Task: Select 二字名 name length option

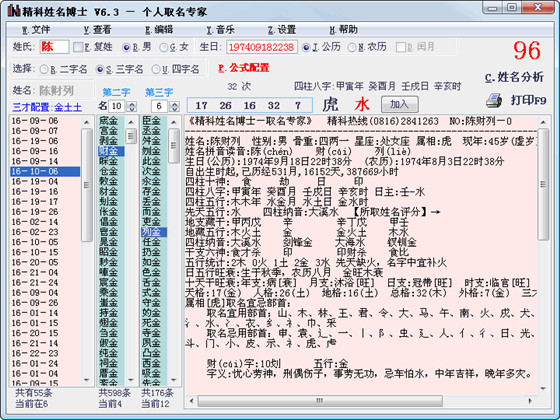Action: coord(64,69)
